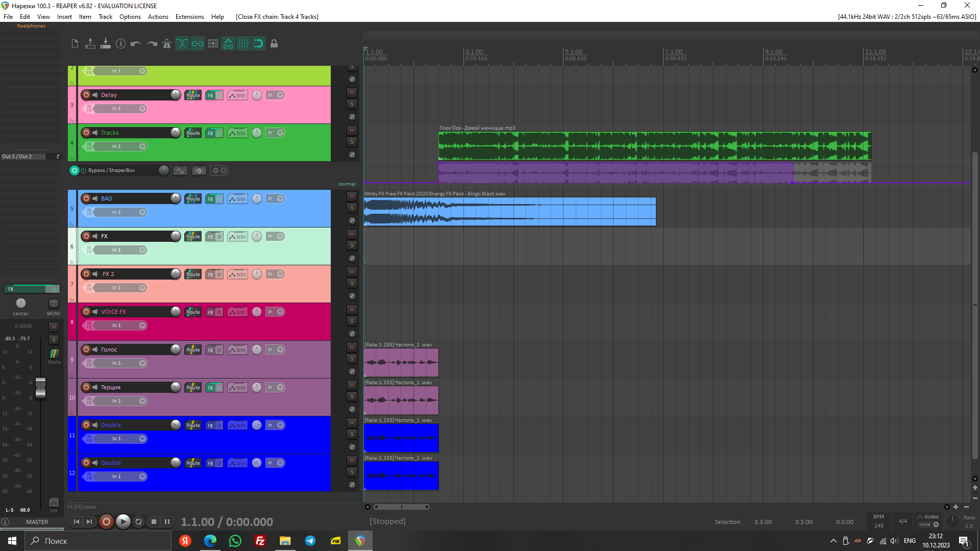
Task: Click the Undo toolbar icon
Action: (x=136, y=44)
